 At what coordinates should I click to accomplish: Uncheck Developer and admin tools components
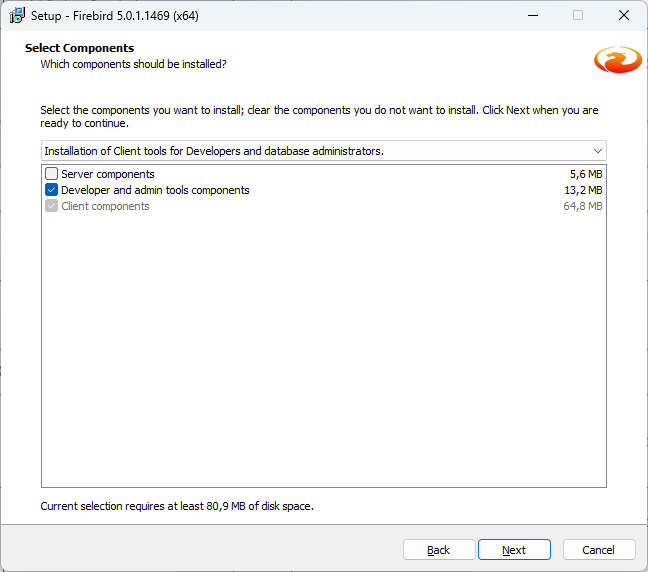[52, 190]
